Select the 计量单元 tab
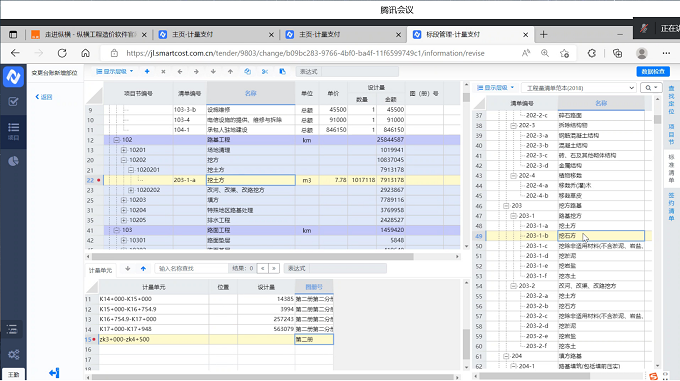The image size is (680, 381). tap(100, 270)
